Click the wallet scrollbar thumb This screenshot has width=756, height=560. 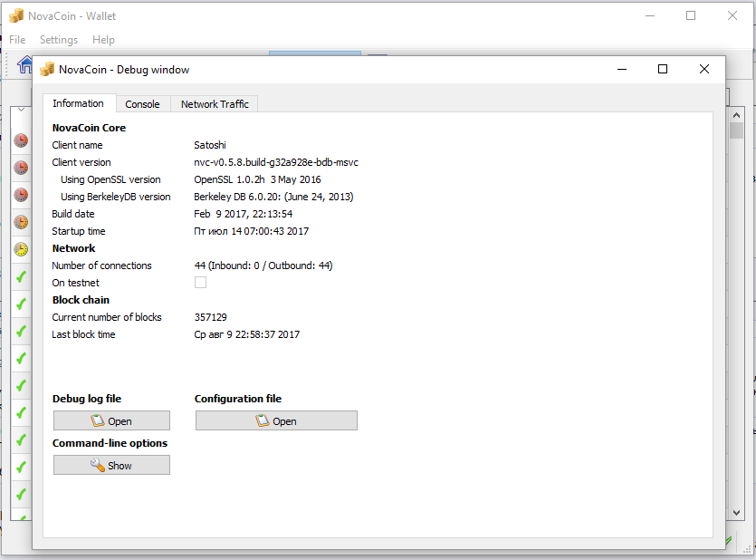(x=736, y=130)
